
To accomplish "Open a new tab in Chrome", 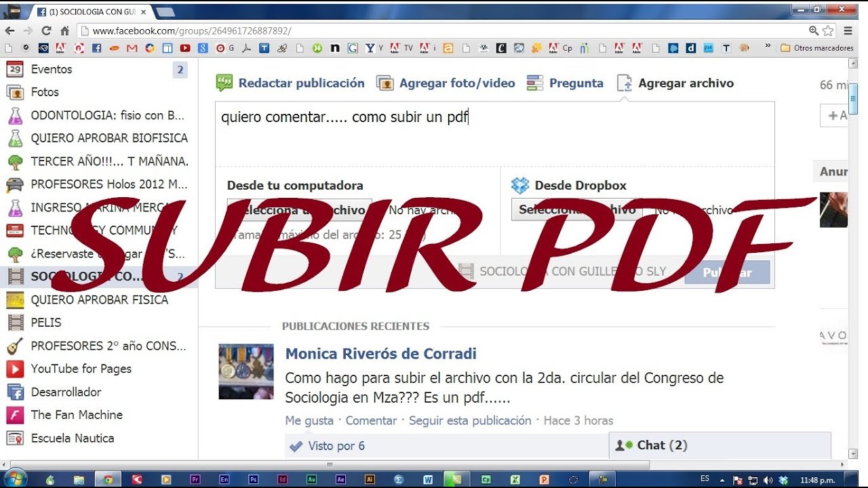I will 165,12.
